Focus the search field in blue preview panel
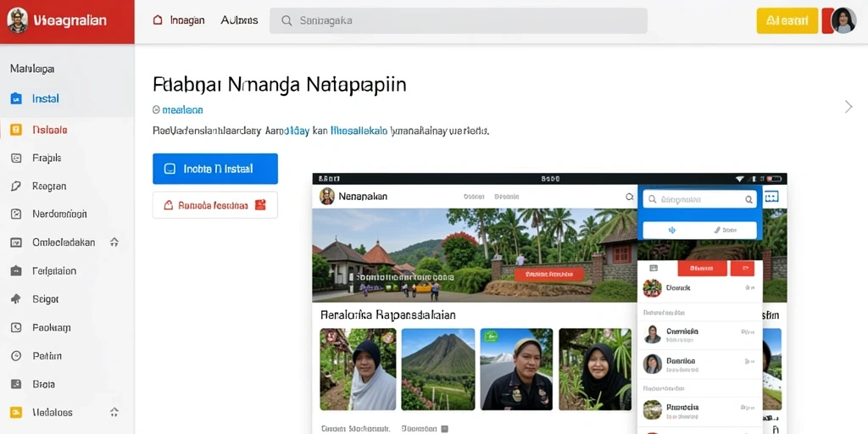 pos(700,199)
